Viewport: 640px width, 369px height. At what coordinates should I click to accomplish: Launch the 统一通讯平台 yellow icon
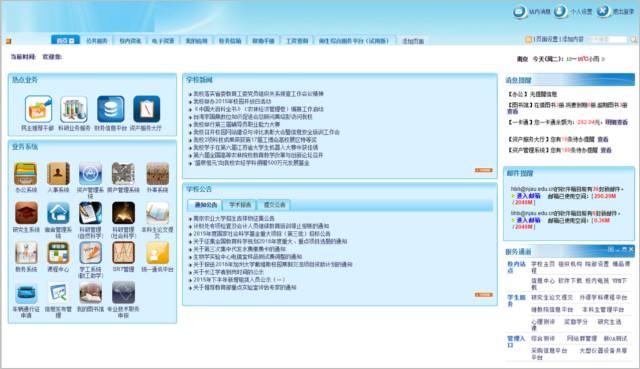pyautogui.click(x=158, y=253)
